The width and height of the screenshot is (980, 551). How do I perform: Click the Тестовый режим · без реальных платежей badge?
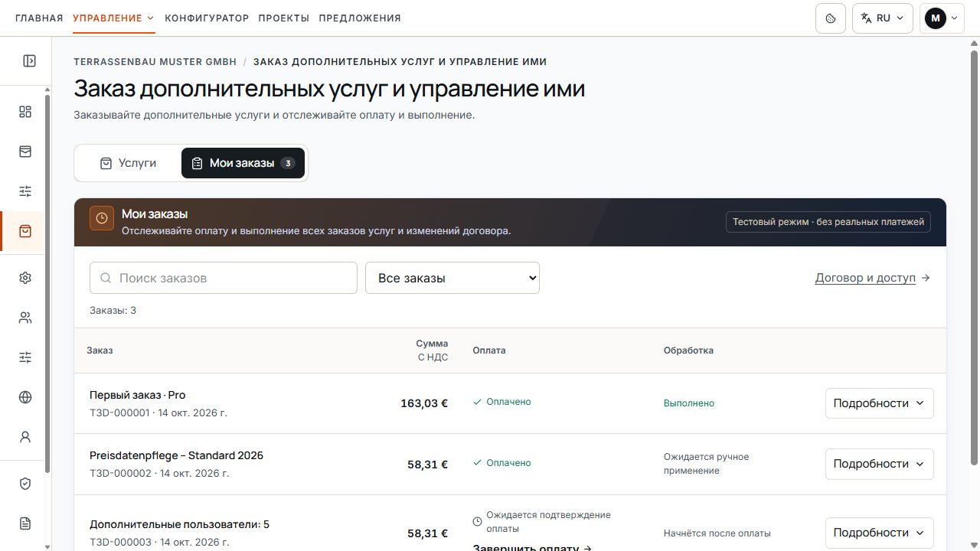pos(828,222)
